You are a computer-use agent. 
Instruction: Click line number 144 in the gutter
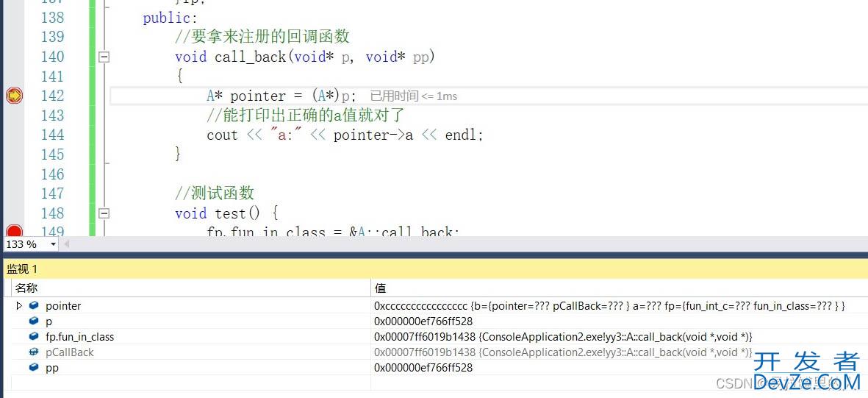click(53, 135)
